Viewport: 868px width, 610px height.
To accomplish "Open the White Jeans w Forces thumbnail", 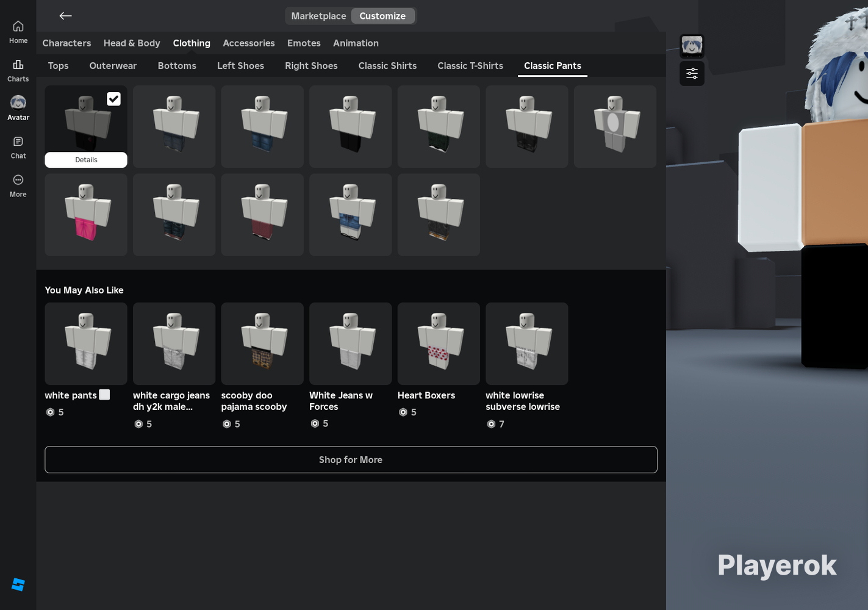I will pos(350,344).
